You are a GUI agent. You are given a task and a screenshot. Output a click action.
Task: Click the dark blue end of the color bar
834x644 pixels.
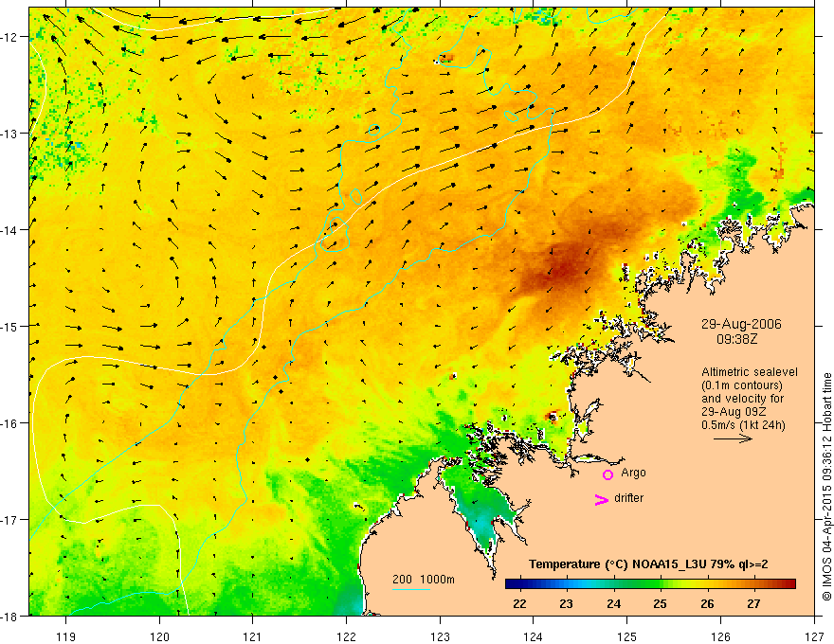pos(512,583)
